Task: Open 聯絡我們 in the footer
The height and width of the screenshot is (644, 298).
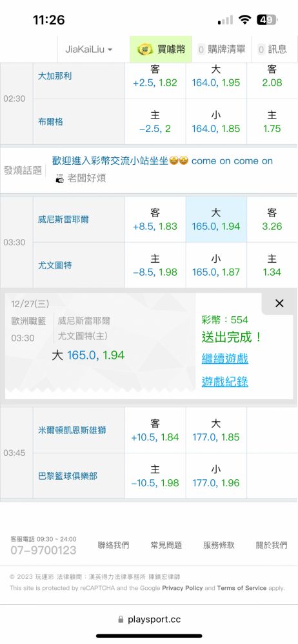Action: pos(113,545)
